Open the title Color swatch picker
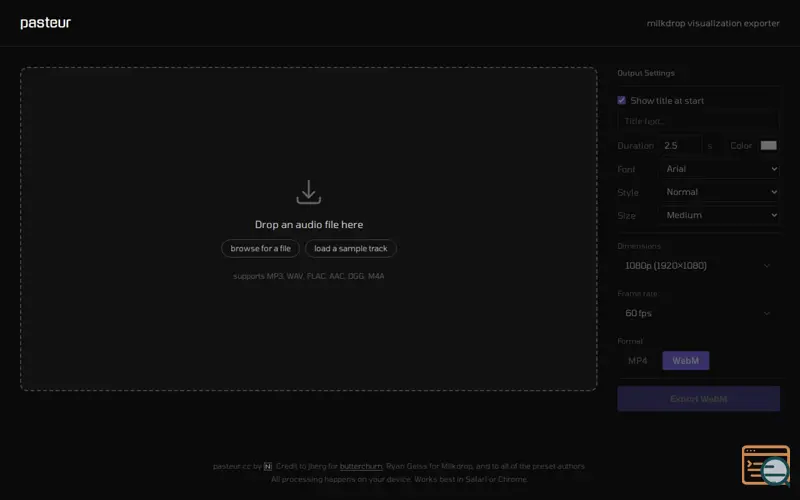The height and width of the screenshot is (500, 800). (768, 145)
